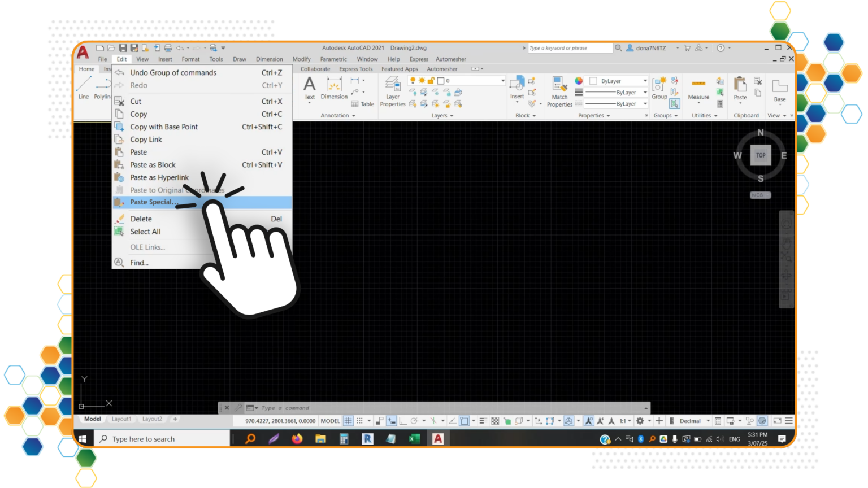Open the Modify menu
The height and width of the screenshot is (488, 868).
click(x=301, y=59)
